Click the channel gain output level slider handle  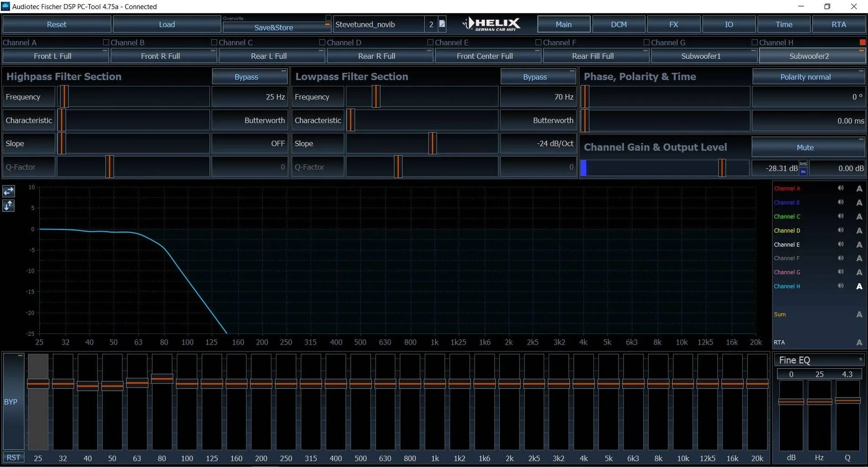coord(722,168)
